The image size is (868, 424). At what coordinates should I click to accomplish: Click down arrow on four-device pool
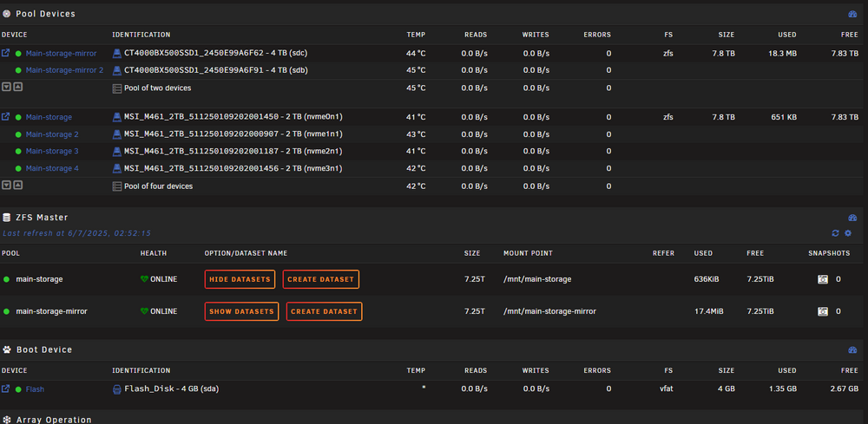(x=6, y=186)
